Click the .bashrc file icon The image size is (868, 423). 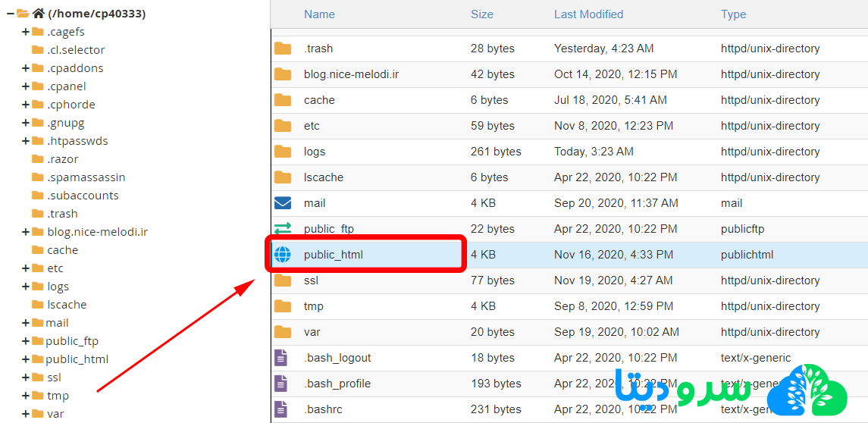[x=281, y=409]
